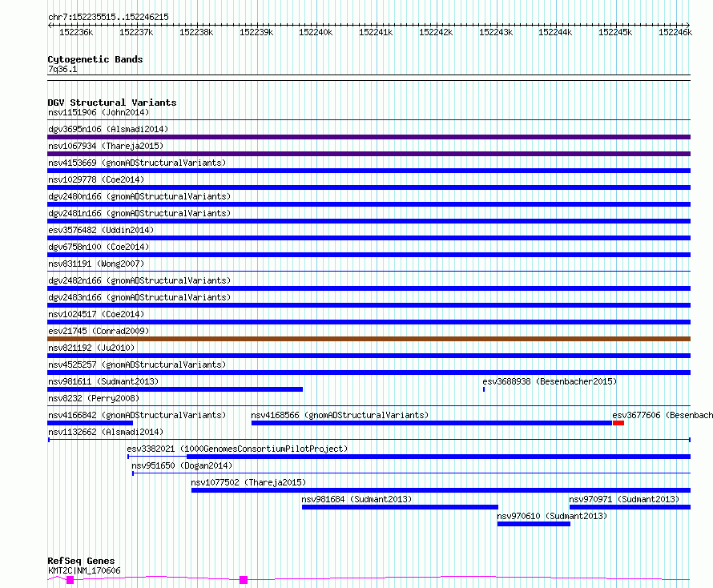This screenshot has height=588, width=713.
Task: Click the nsv8232 (Perry2008) label
Action: [x=94, y=398]
